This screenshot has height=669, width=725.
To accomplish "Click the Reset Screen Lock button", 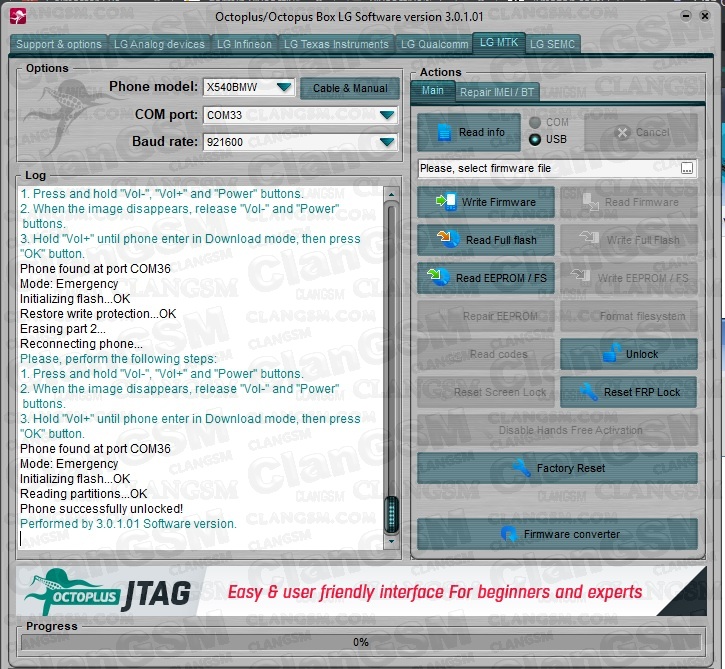I will pos(485,392).
